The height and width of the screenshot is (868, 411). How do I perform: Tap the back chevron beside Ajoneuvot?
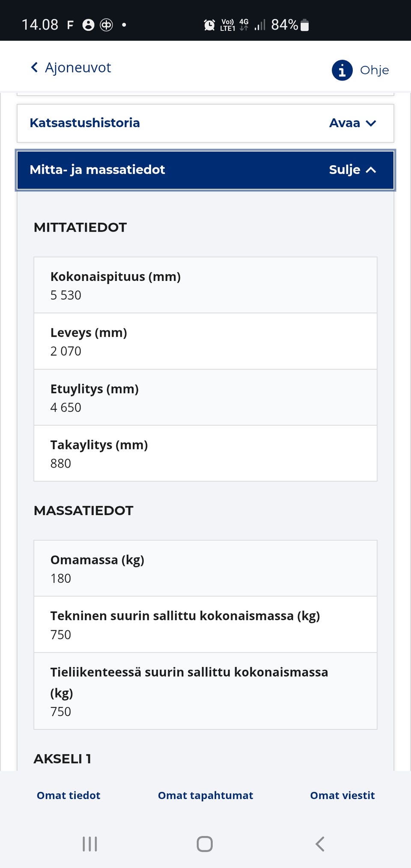(x=34, y=67)
